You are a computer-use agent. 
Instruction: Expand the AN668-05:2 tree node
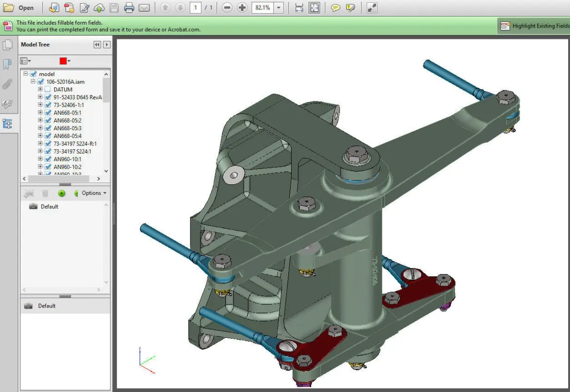(x=40, y=120)
